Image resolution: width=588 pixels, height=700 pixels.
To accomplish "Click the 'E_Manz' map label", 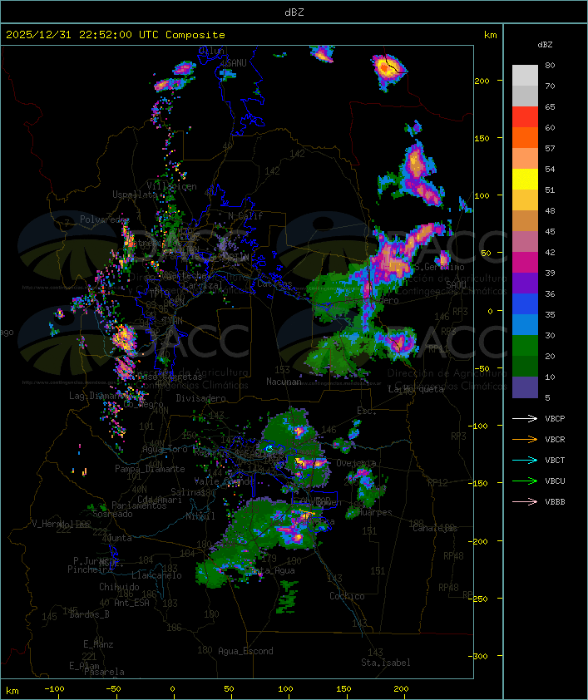I will click(98, 644).
